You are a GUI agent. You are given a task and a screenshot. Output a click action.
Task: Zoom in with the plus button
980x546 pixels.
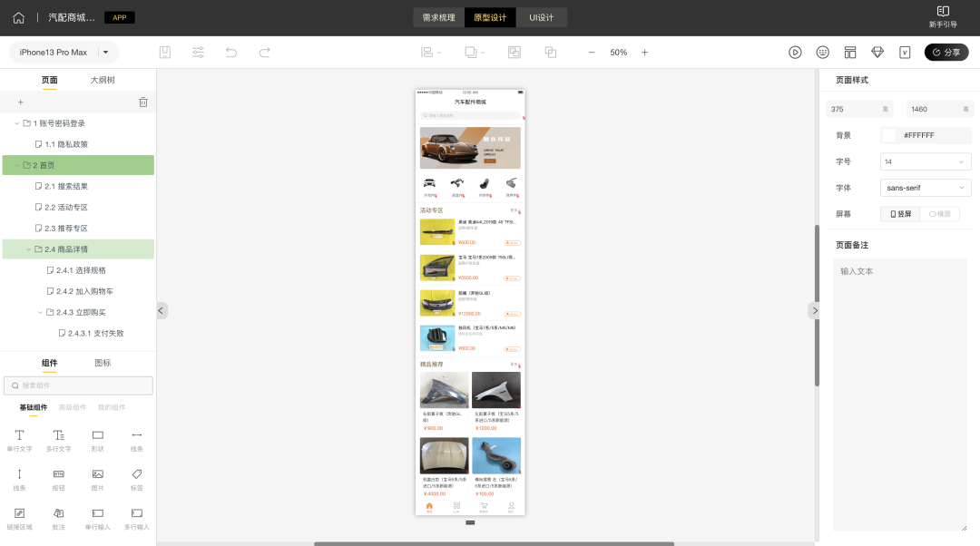point(644,53)
